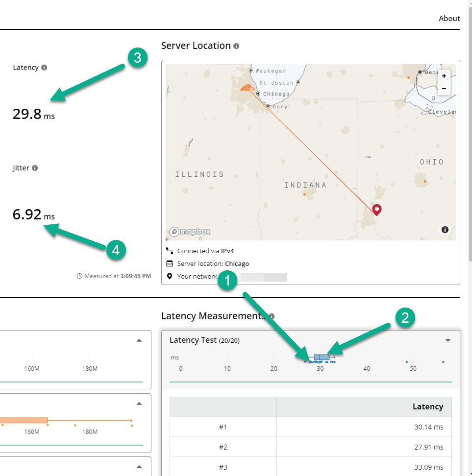Screen dimensions: 472x476
Task: Zoom in on the map
Action: tap(444, 76)
